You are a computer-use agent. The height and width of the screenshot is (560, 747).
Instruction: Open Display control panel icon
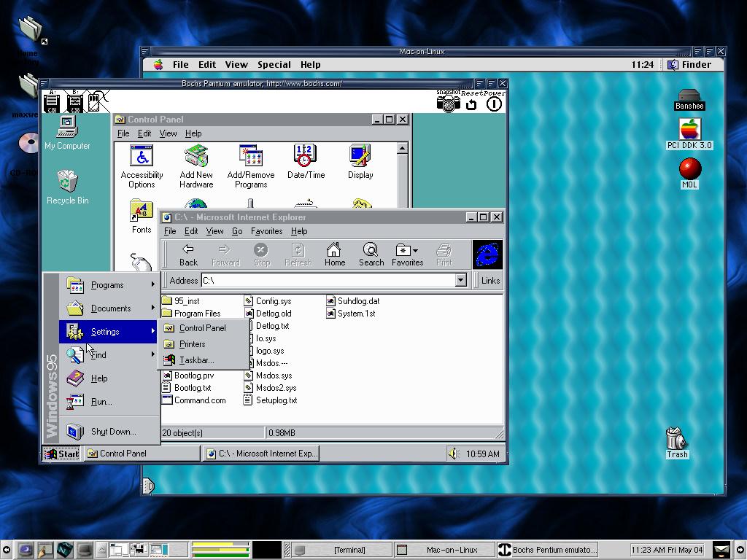pos(360,161)
